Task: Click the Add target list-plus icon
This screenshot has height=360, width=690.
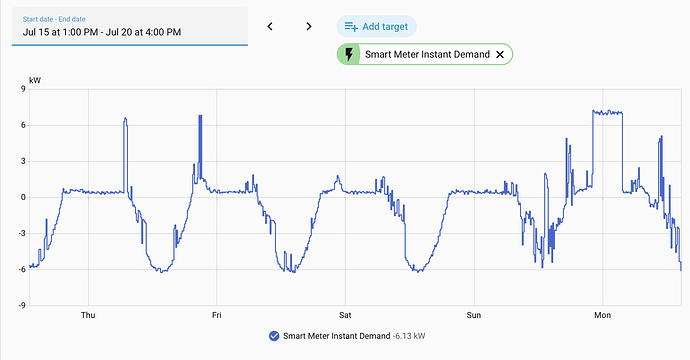Action: tap(351, 27)
